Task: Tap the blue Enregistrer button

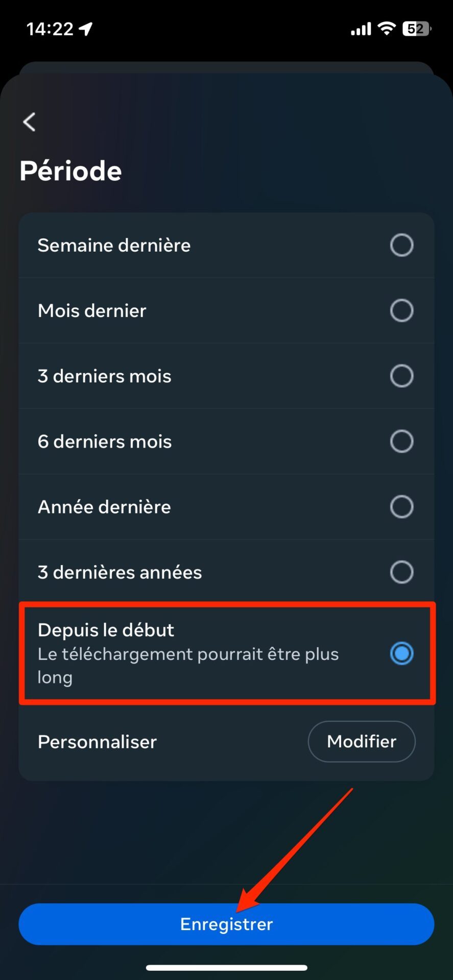Action: coord(226,924)
